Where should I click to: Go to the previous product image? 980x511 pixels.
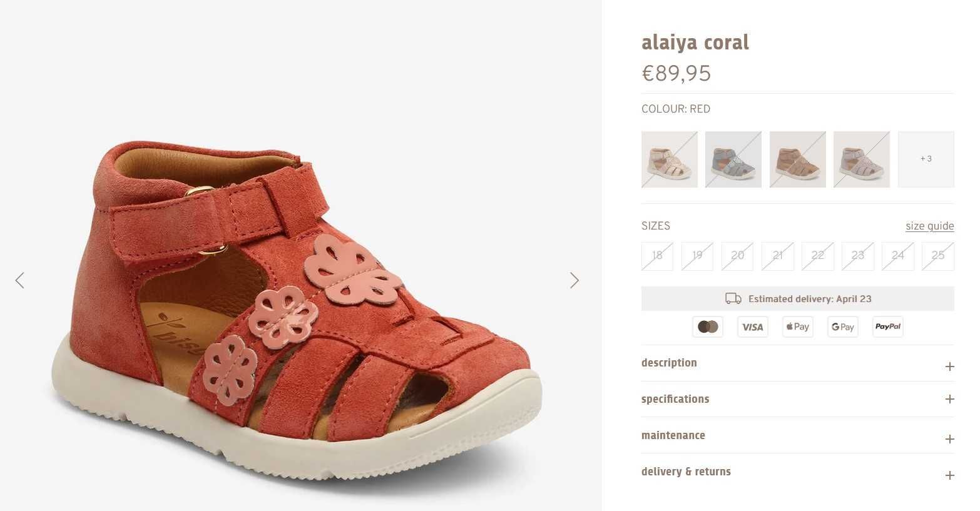click(x=20, y=280)
